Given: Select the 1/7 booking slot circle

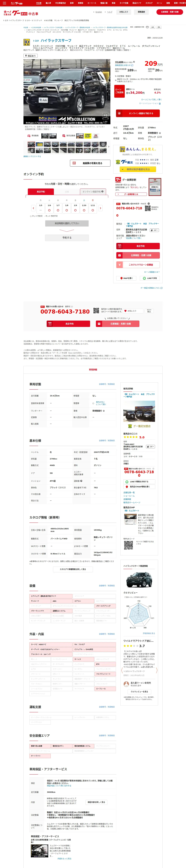Looking at the screenshot, I should pos(58,210).
